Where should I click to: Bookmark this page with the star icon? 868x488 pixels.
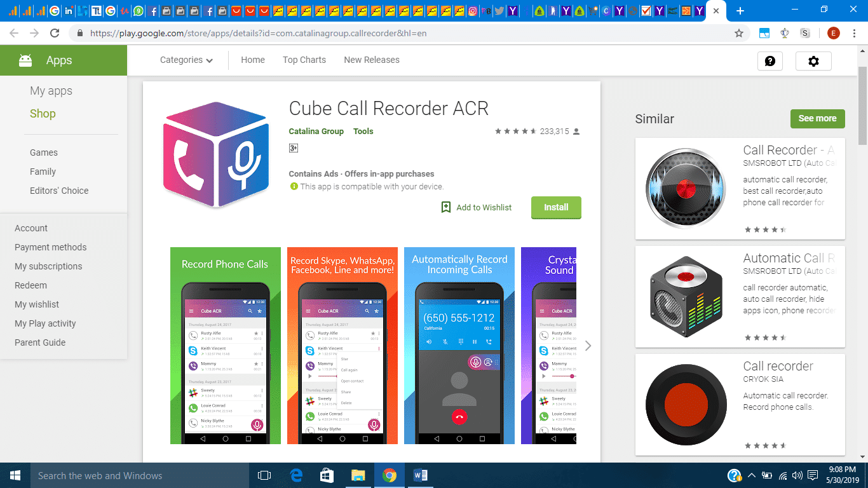738,33
